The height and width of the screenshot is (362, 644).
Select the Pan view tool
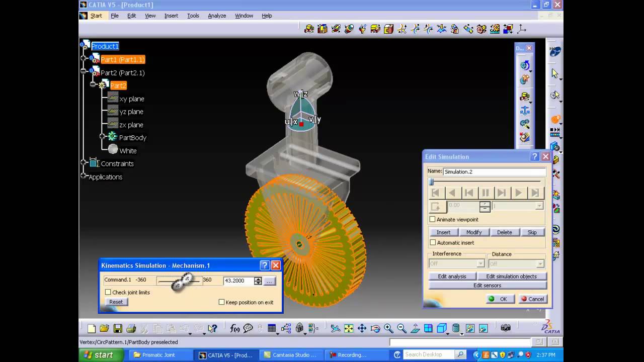coord(362,328)
